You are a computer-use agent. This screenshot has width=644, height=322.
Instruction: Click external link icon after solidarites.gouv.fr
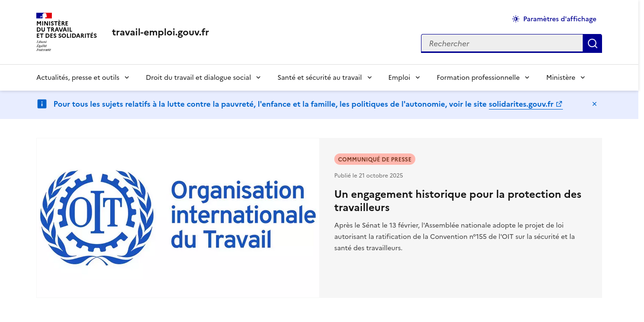[559, 104]
